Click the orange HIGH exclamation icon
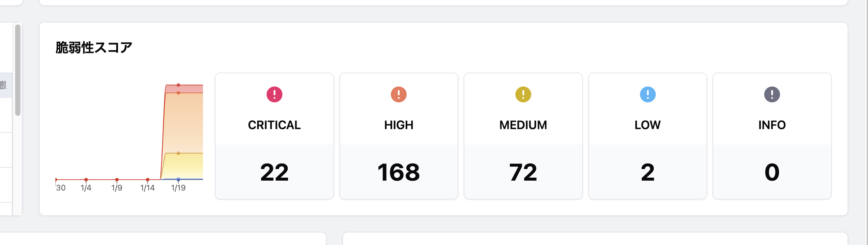This screenshot has width=868, height=245. click(399, 94)
